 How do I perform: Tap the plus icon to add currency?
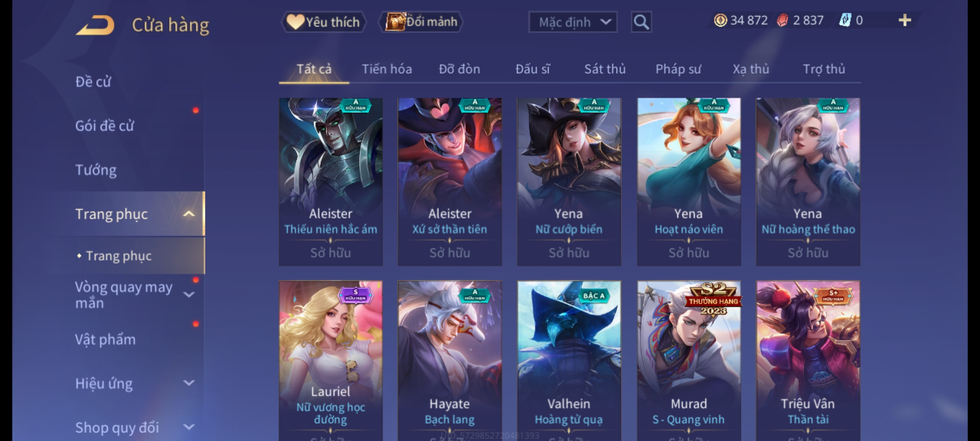(905, 20)
